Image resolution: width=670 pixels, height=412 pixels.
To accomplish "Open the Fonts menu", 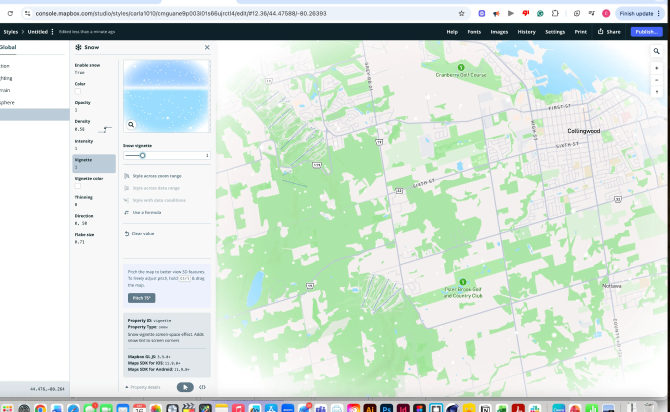I will tap(474, 32).
